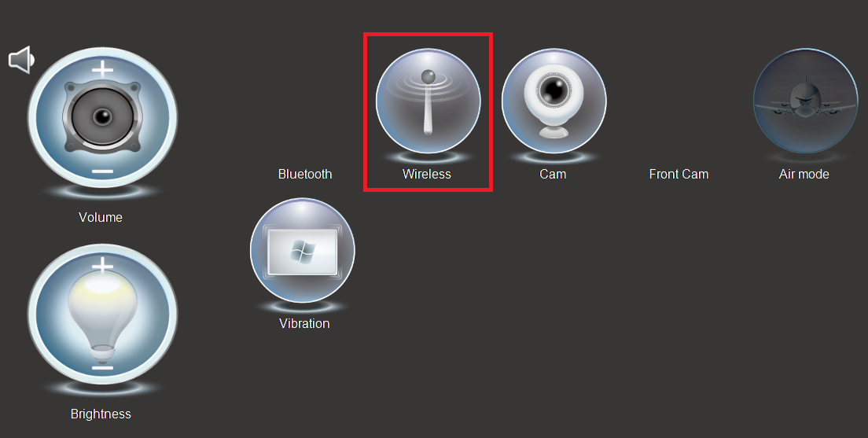Toggle the Wireless antenna orb
The width and height of the screenshot is (868, 438).
pyautogui.click(x=428, y=101)
